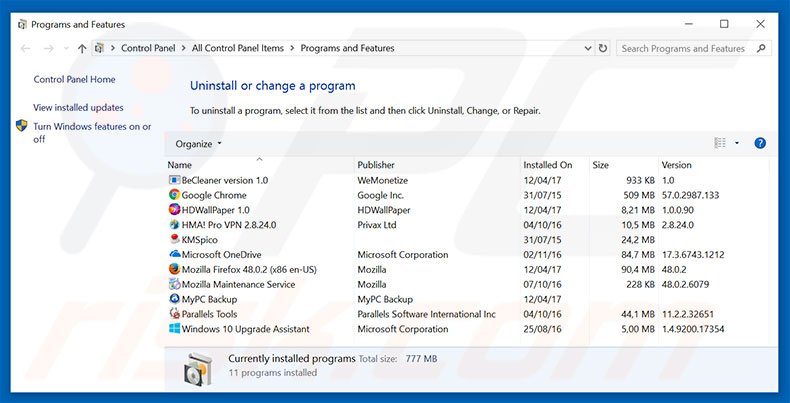Screen dimensions: 790x403
Task: Select the 24,2 MB size cell
Action: [638, 240]
